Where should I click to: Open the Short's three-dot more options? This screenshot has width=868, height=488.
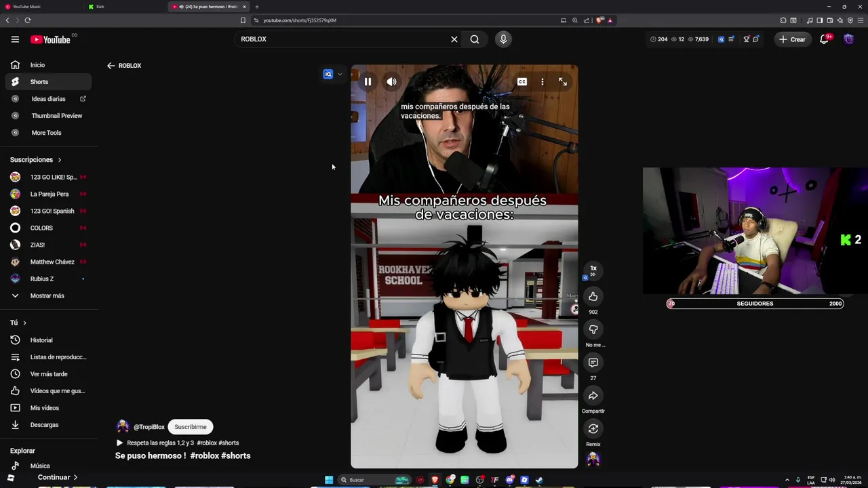pos(542,82)
